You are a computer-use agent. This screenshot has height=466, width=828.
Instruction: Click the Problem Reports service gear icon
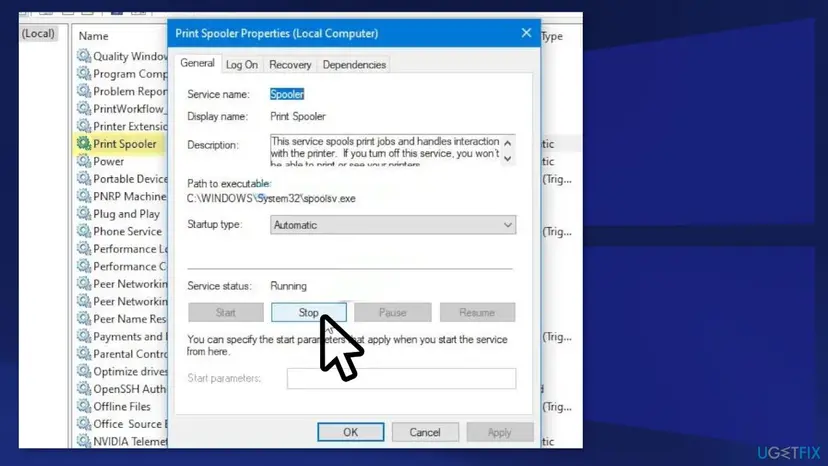coord(83,90)
